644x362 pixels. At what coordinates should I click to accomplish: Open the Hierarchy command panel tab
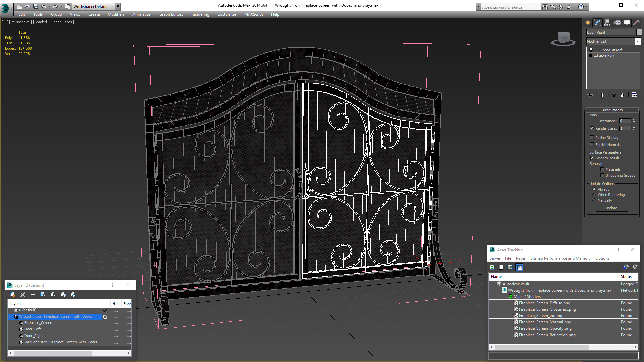pos(607,23)
